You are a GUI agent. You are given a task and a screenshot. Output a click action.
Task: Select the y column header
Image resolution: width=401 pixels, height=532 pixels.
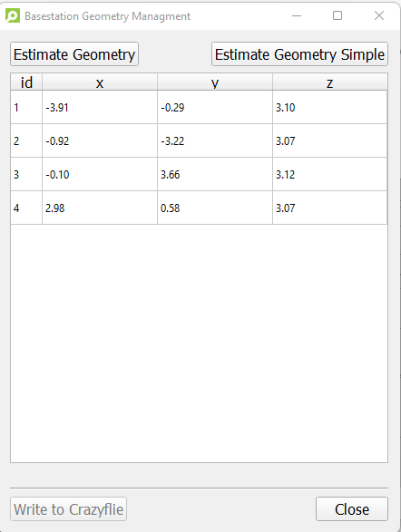click(x=215, y=82)
